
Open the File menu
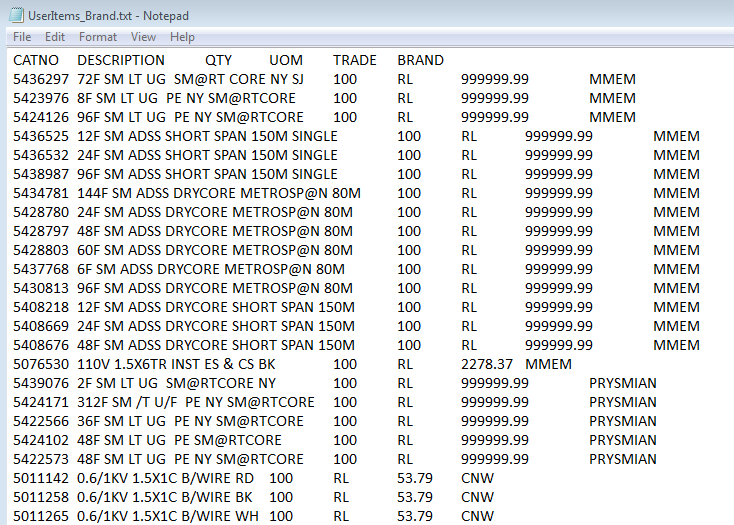[22, 37]
